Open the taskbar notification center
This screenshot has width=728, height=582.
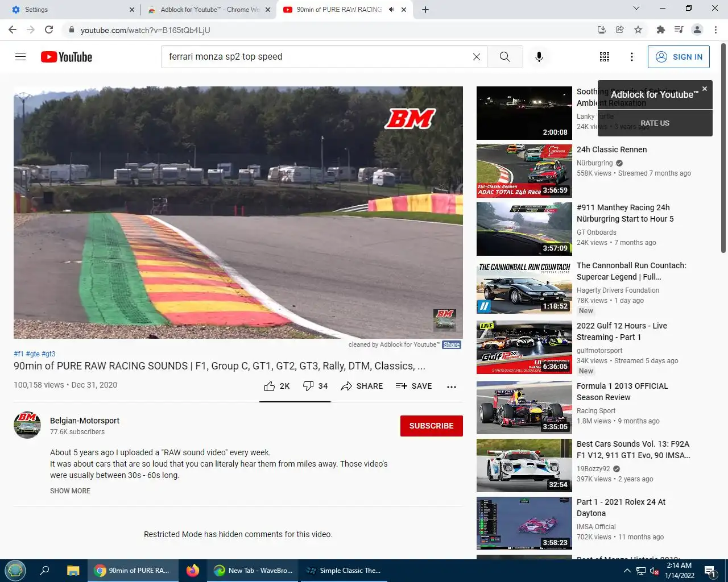tap(710, 571)
